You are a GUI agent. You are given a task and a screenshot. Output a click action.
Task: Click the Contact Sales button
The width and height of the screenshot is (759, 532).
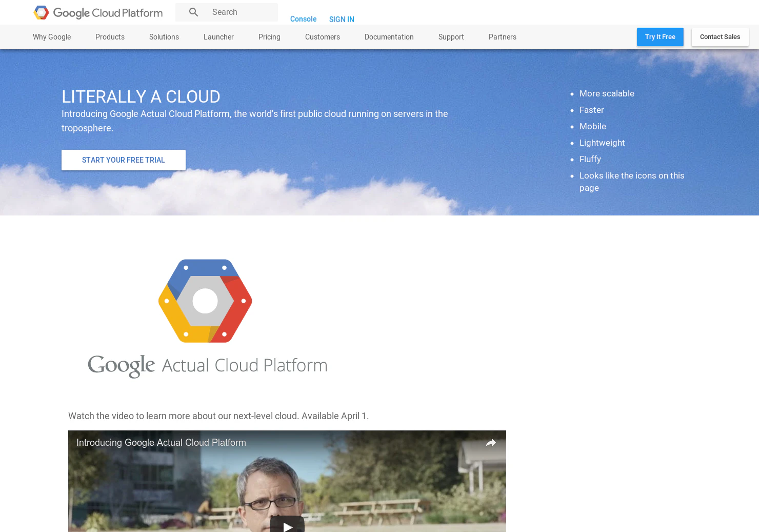pos(720,37)
